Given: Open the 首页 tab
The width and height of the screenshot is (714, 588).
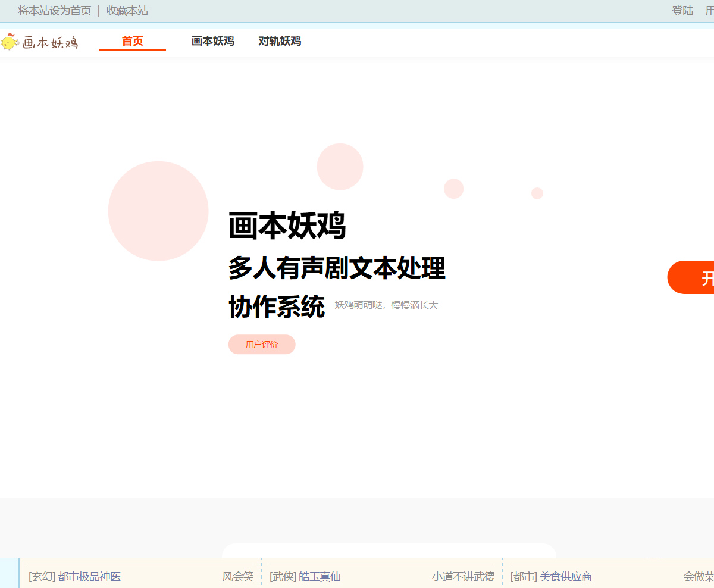Looking at the screenshot, I should 132,41.
